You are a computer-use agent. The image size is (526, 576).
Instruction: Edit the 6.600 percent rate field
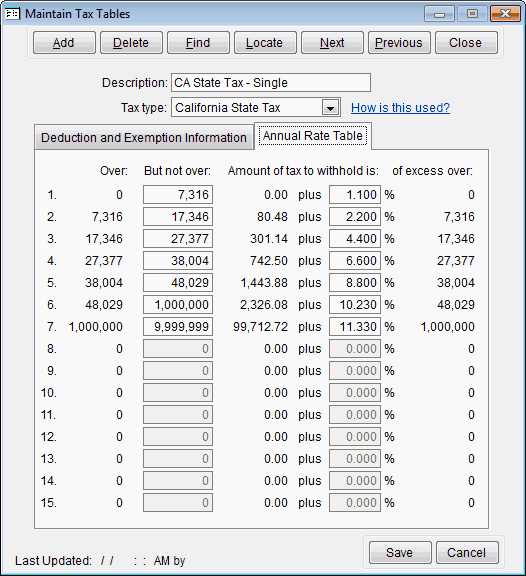click(355, 261)
